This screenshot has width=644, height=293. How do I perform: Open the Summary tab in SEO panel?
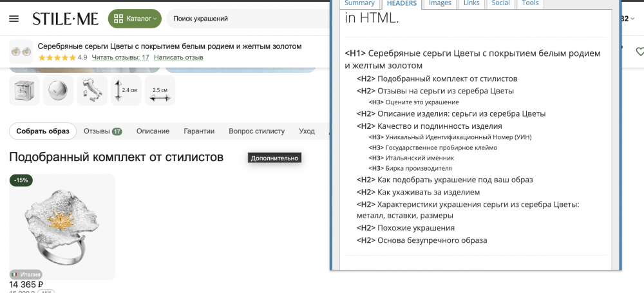[359, 3]
